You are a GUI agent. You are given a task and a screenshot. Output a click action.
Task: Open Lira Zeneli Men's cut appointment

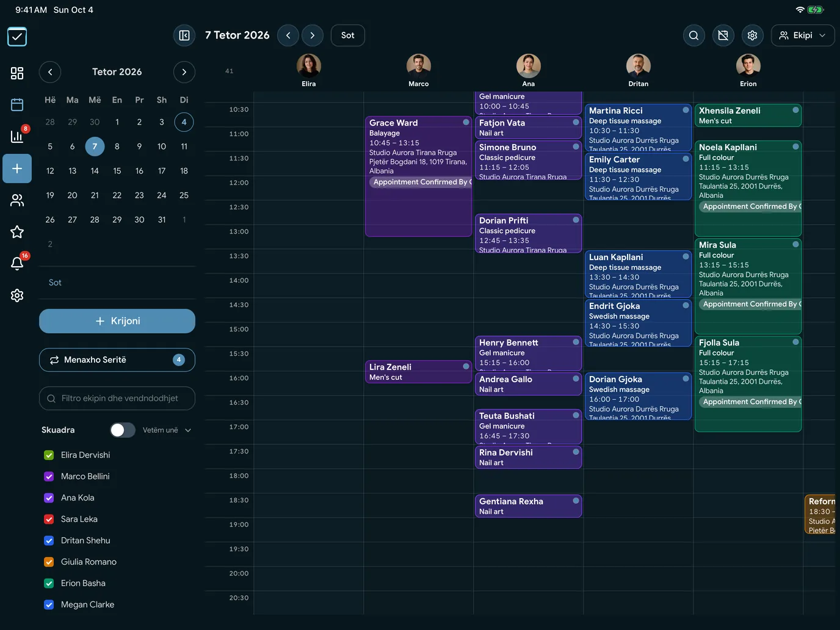pos(419,372)
